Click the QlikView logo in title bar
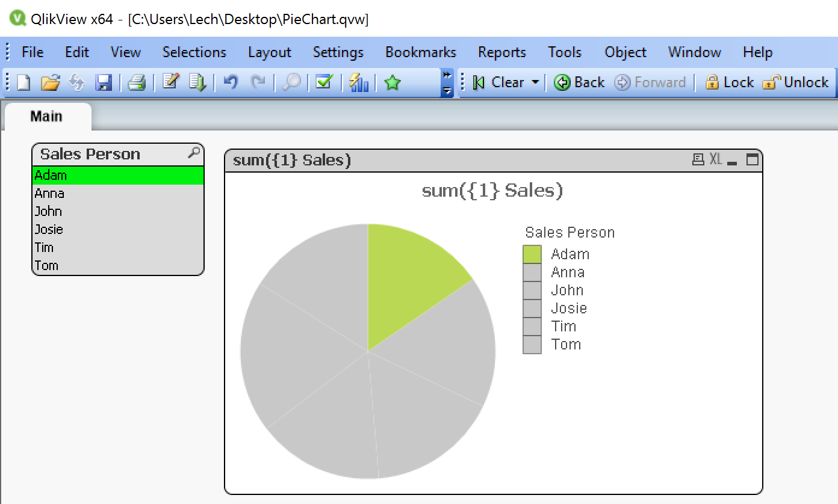Viewport: 838px width, 504px height. click(17, 18)
